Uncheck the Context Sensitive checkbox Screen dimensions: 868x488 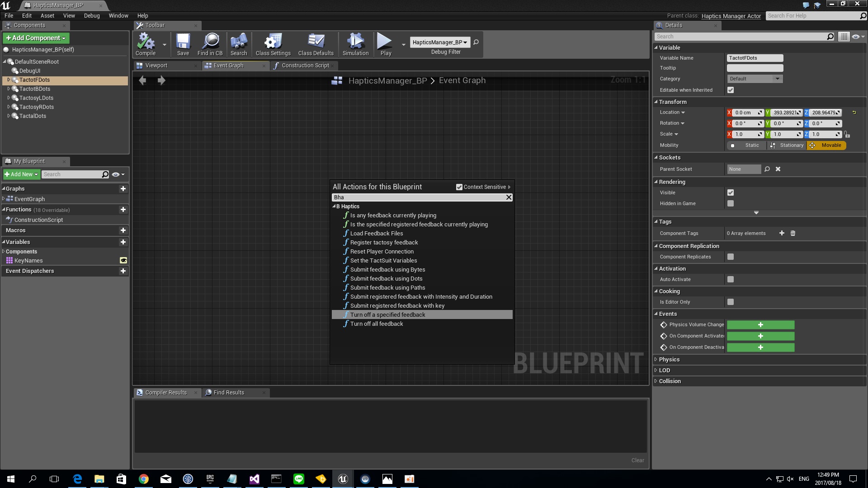(x=459, y=187)
